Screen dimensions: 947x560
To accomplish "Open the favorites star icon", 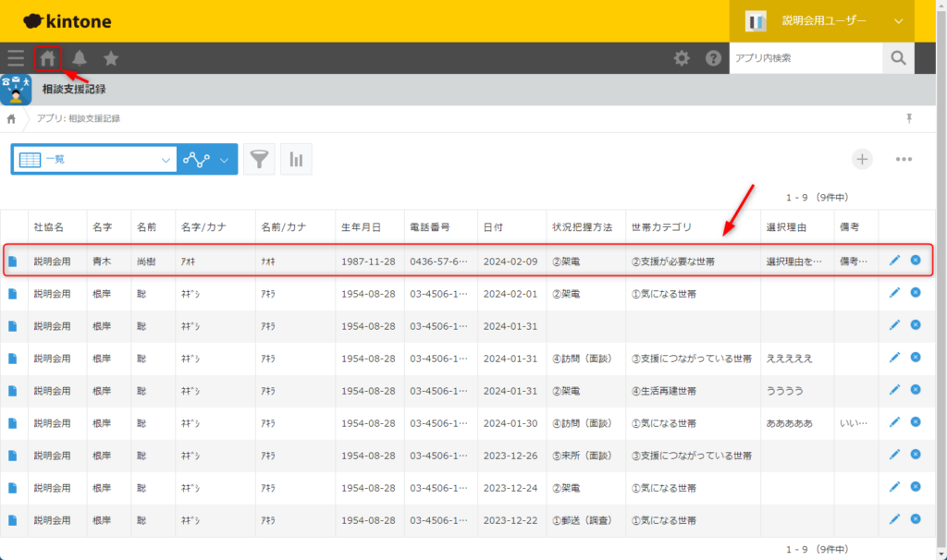I will [x=111, y=58].
